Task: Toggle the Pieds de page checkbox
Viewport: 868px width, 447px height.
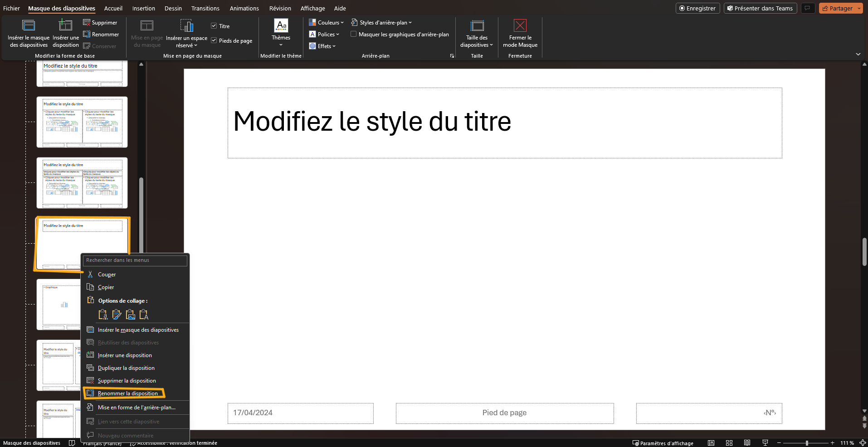Action: click(x=214, y=41)
